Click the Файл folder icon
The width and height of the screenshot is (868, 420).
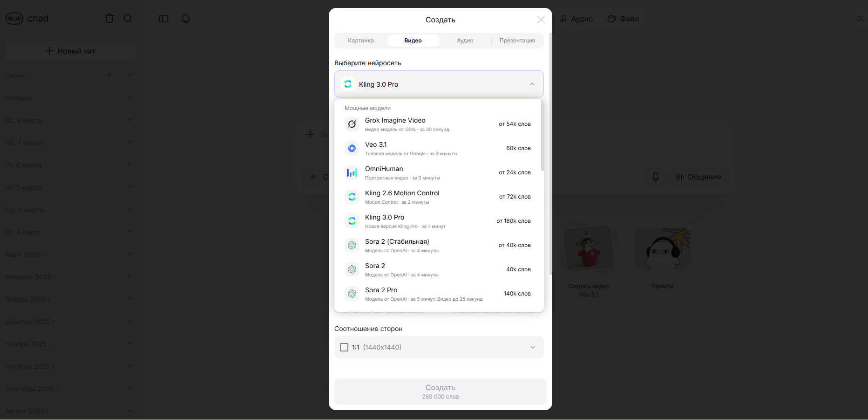point(612,19)
